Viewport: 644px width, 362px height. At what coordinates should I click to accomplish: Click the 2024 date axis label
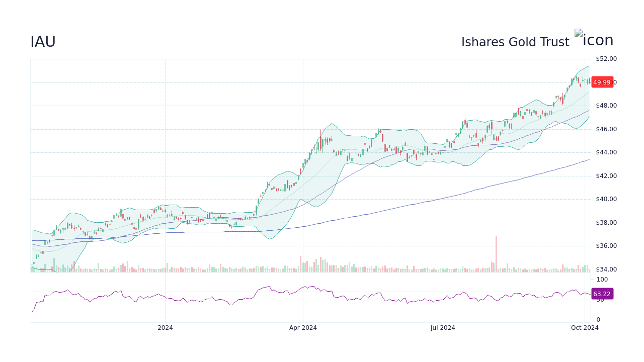[165, 328]
